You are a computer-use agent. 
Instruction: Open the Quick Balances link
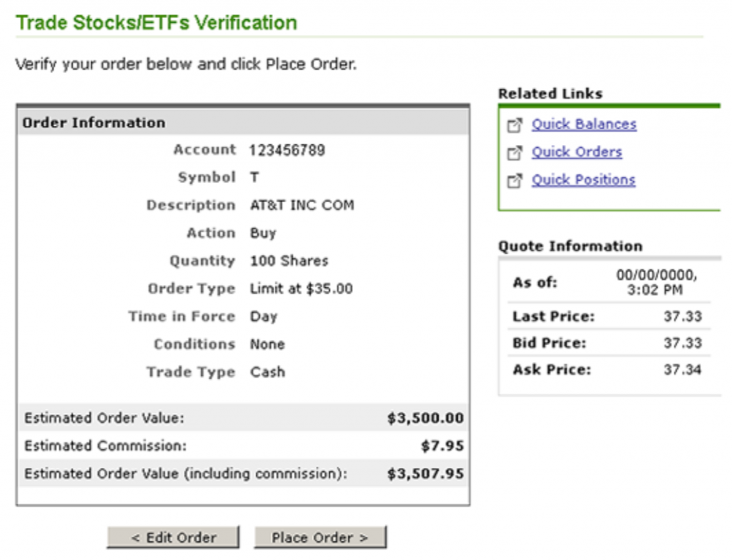tap(585, 124)
